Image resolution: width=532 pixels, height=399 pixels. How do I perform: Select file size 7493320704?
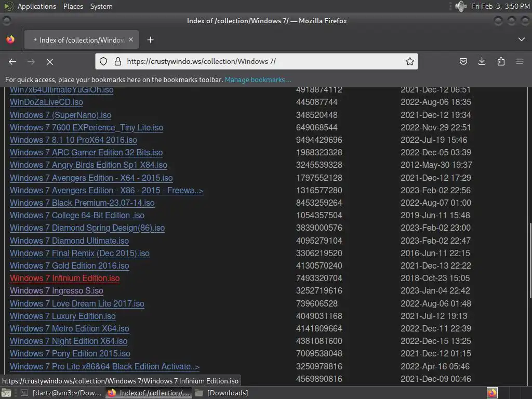[x=319, y=278]
